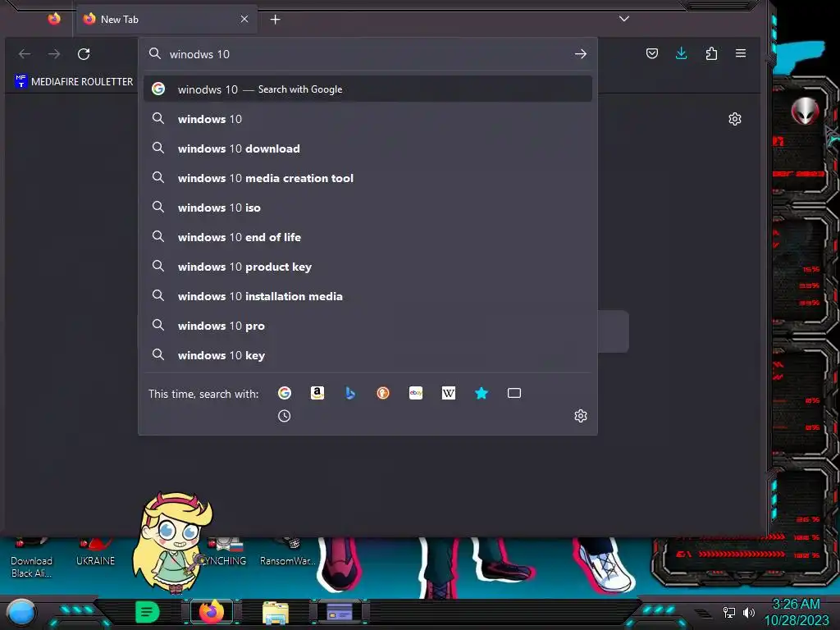The width and height of the screenshot is (840, 630).
Task: Open the Start orb on taskbar
Action: [21, 612]
